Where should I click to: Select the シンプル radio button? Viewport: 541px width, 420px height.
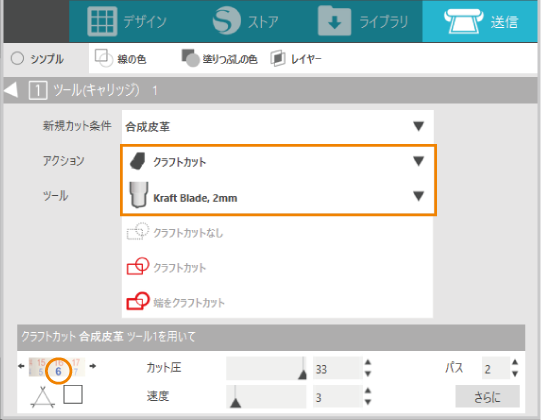[17, 58]
